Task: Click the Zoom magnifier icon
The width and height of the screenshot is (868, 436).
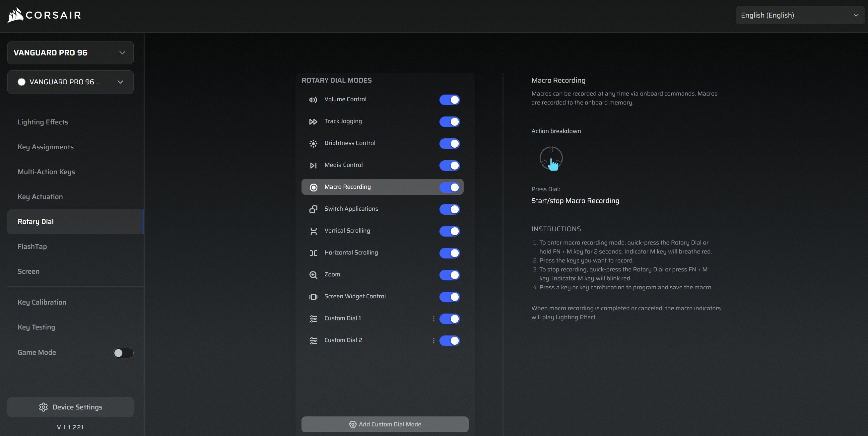Action: tap(313, 275)
